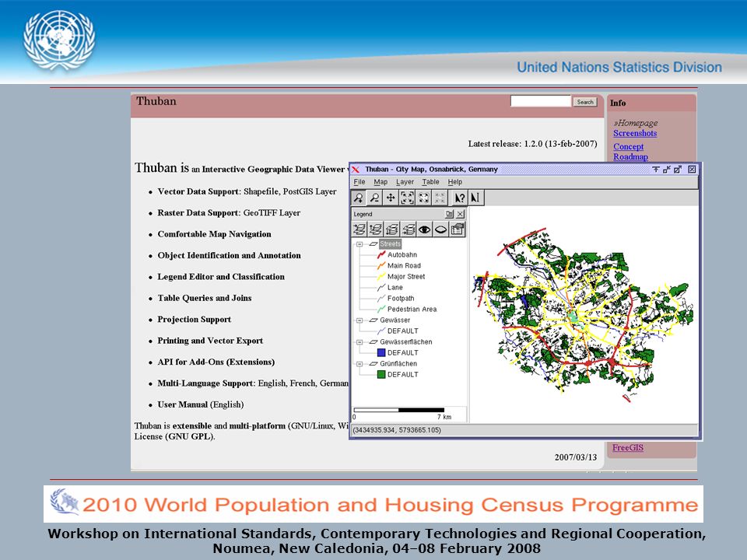
Task: Collapse the Gewässerflächen layer tree node
Action: click(359, 342)
